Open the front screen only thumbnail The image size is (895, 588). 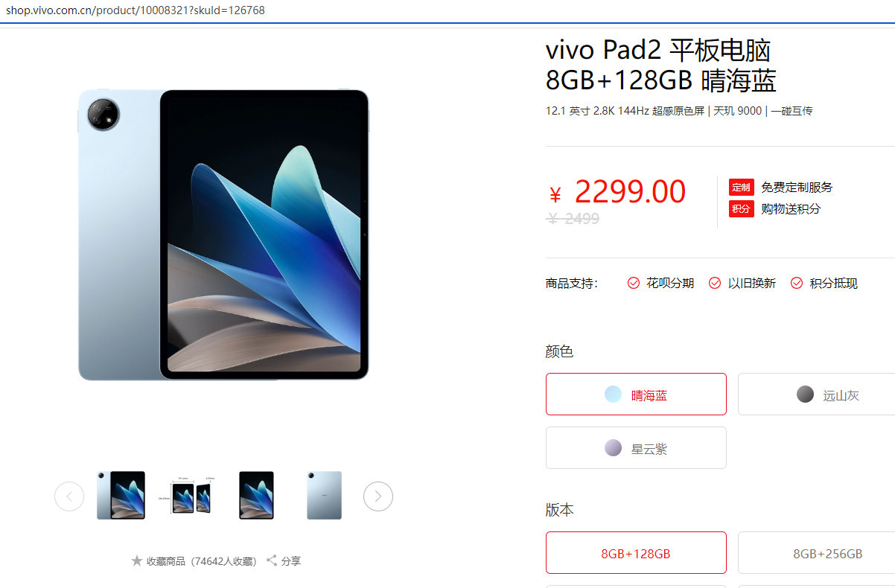pyautogui.click(x=257, y=496)
